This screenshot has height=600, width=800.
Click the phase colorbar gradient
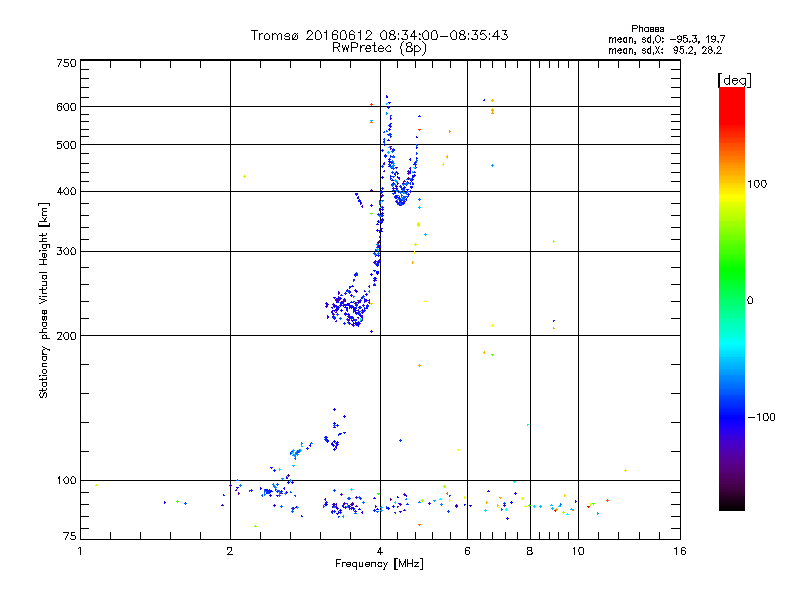[x=732, y=298]
